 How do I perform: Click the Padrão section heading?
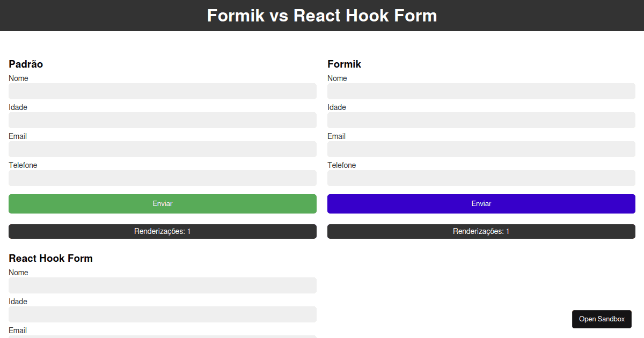pyautogui.click(x=25, y=64)
